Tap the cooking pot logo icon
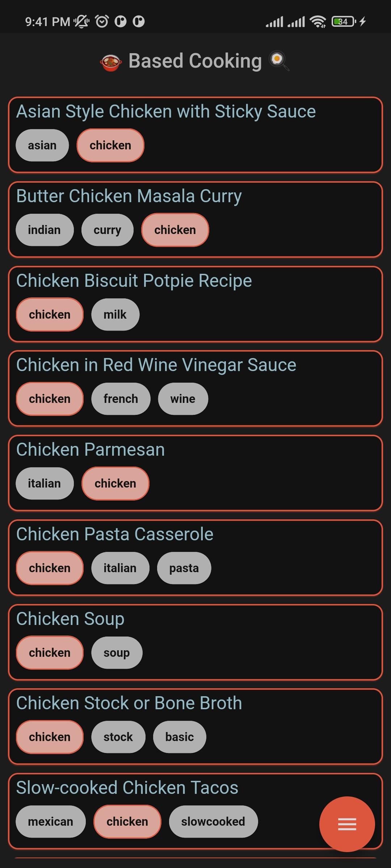 pos(111,62)
